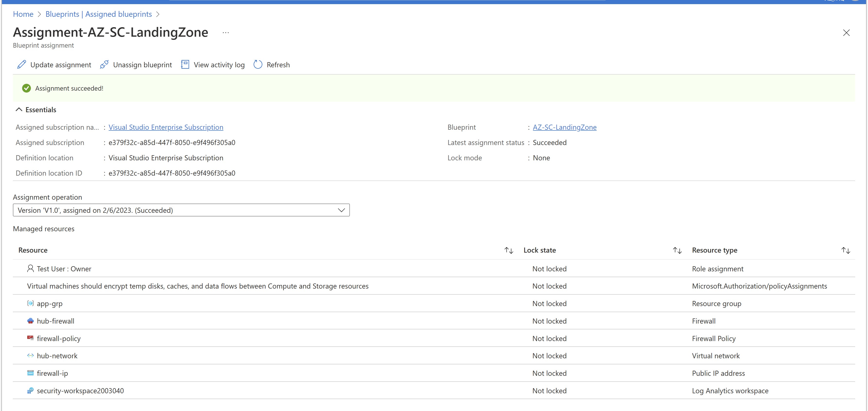The image size is (868, 411).
Task: Click the security-workspace Log Analytics icon
Action: click(30, 390)
